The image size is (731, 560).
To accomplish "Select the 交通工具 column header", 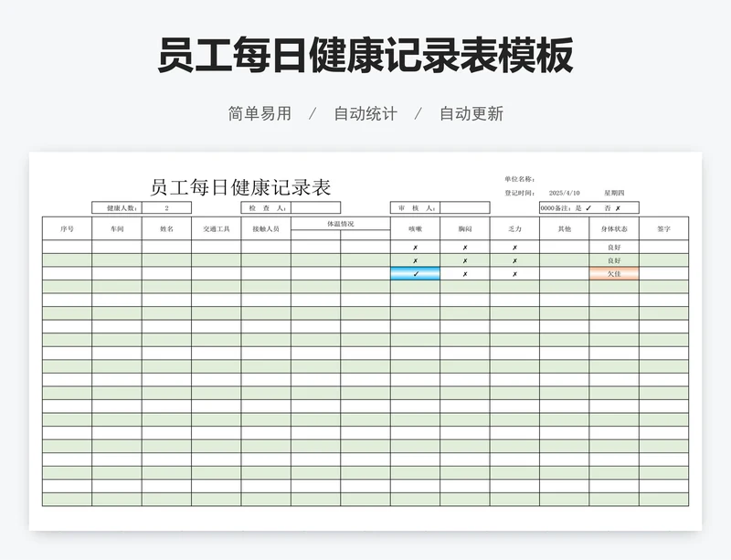I will point(217,228).
